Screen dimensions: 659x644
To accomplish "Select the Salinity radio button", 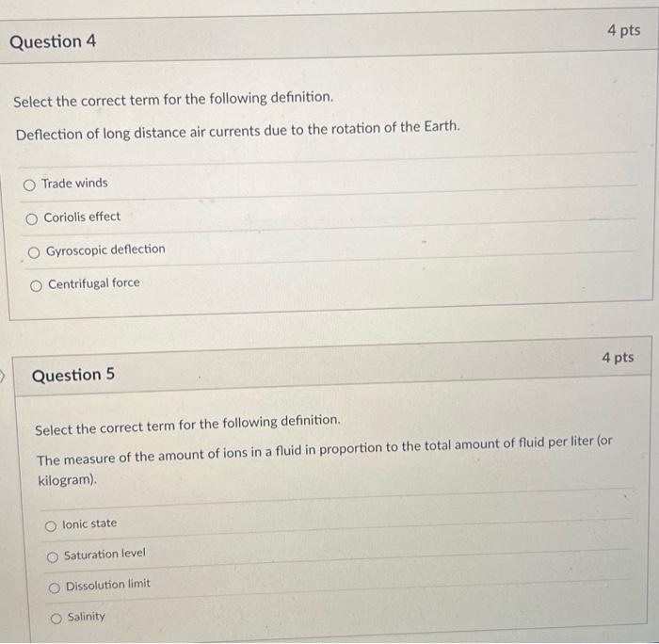I will tap(56, 619).
